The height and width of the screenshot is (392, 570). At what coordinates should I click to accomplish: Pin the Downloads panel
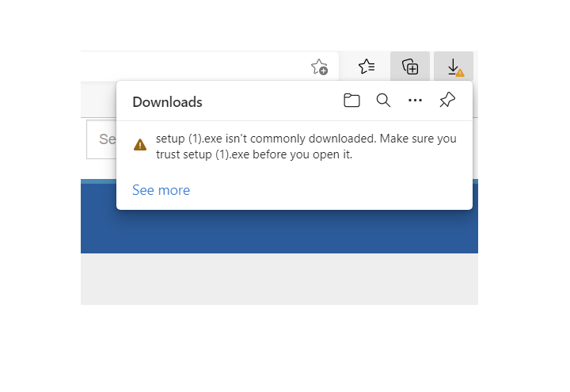447,101
